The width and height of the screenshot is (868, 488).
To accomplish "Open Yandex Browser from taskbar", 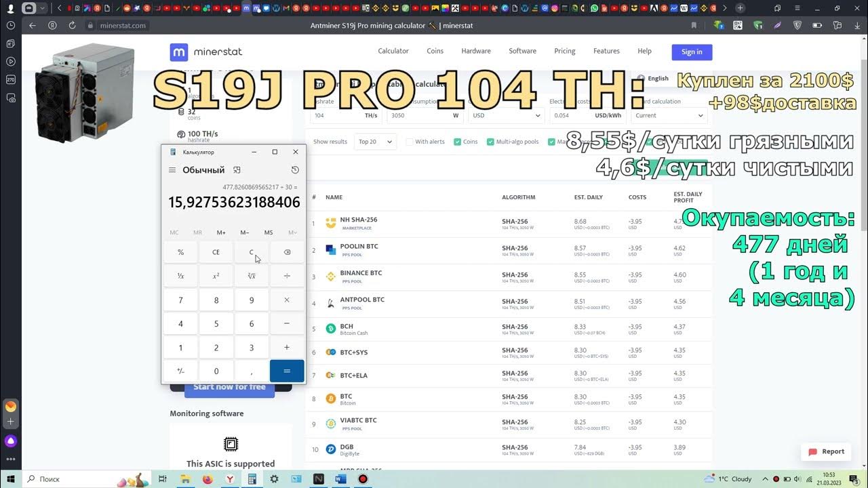I will click(x=230, y=479).
